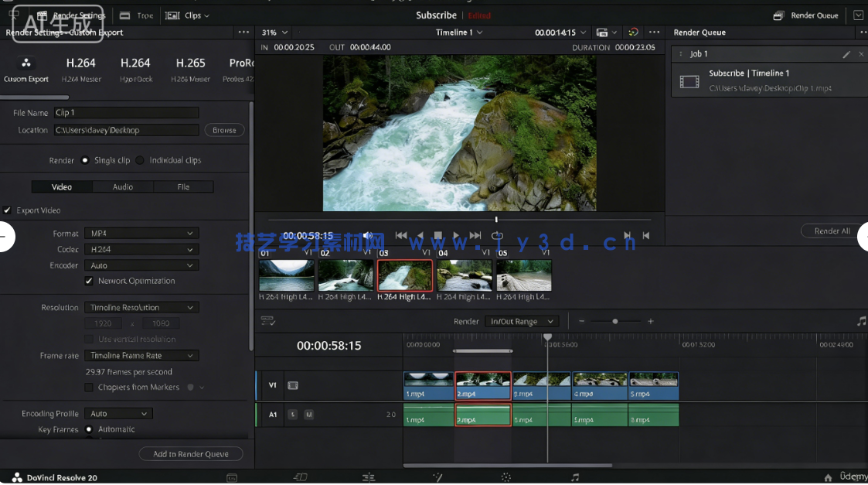Switch to the Audio export tab
Screen dimensions: 868x485
pyautogui.click(x=122, y=186)
